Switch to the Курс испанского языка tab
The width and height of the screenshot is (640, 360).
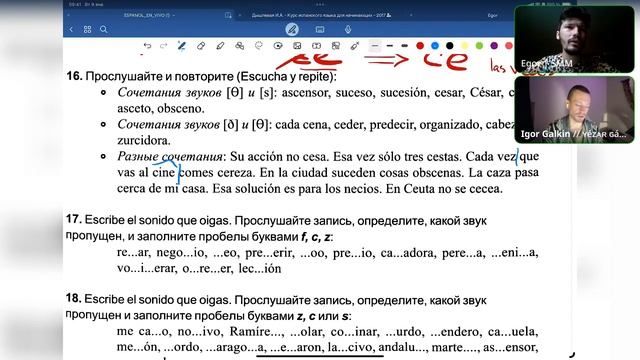[321, 15]
